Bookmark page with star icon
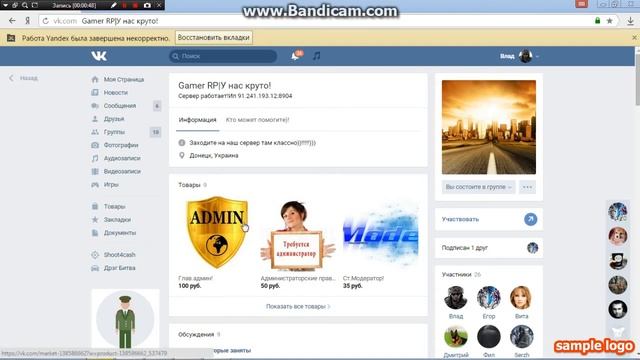640x360 pixels. [x=609, y=21]
